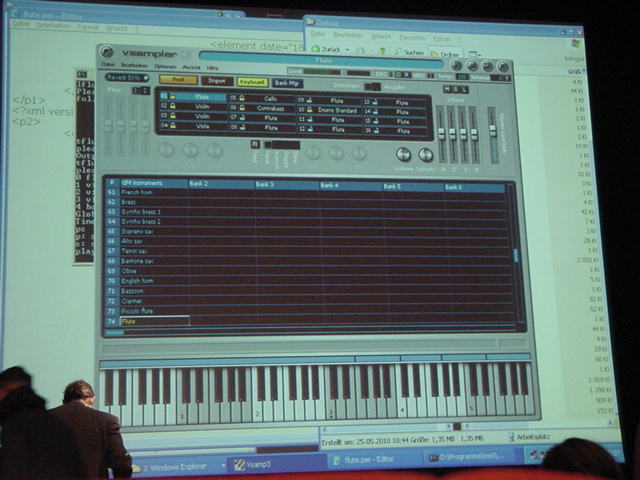Screen dimensions: 640x480
Task: Toggle lock icon on slot 10 Drums Standard
Action: (x=310, y=110)
